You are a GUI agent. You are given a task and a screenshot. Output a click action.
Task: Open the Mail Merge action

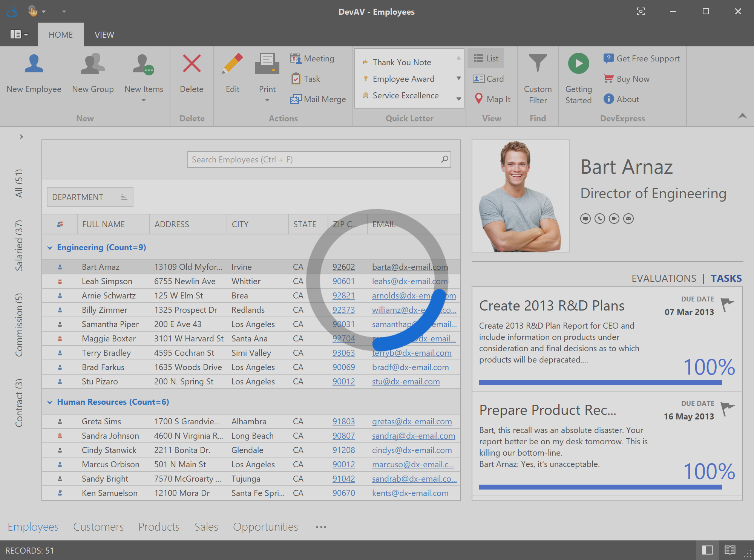(x=318, y=99)
